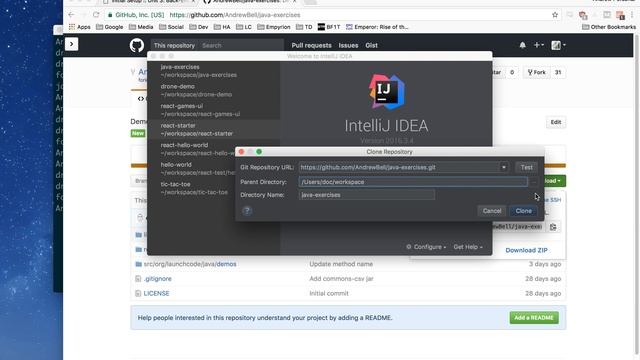Image resolution: width=640 pixels, height=360 pixels.
Task: Click the GitHub octocat logo
Action: [x=137, y=45]
